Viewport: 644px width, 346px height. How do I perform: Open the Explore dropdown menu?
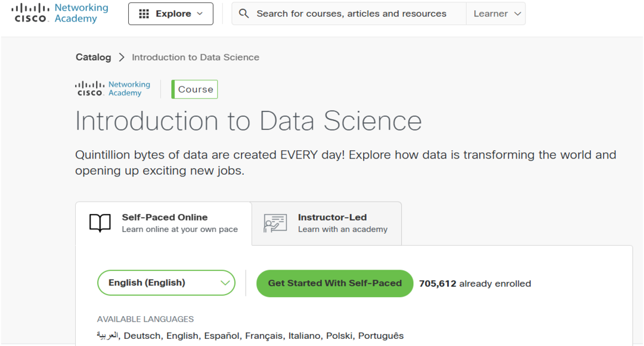(171, 14)
